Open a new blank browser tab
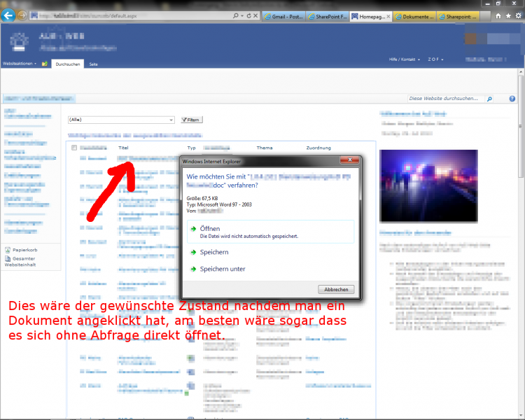 (x=485, y=16)
